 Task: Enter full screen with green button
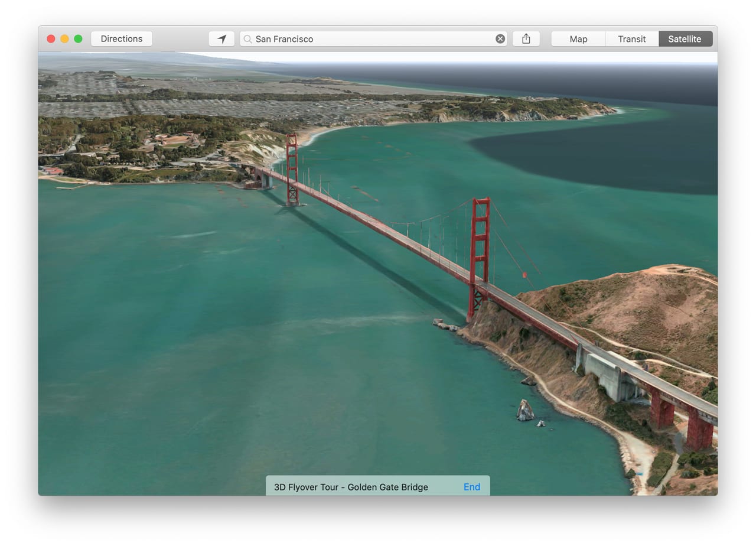(x=78, y=39)
